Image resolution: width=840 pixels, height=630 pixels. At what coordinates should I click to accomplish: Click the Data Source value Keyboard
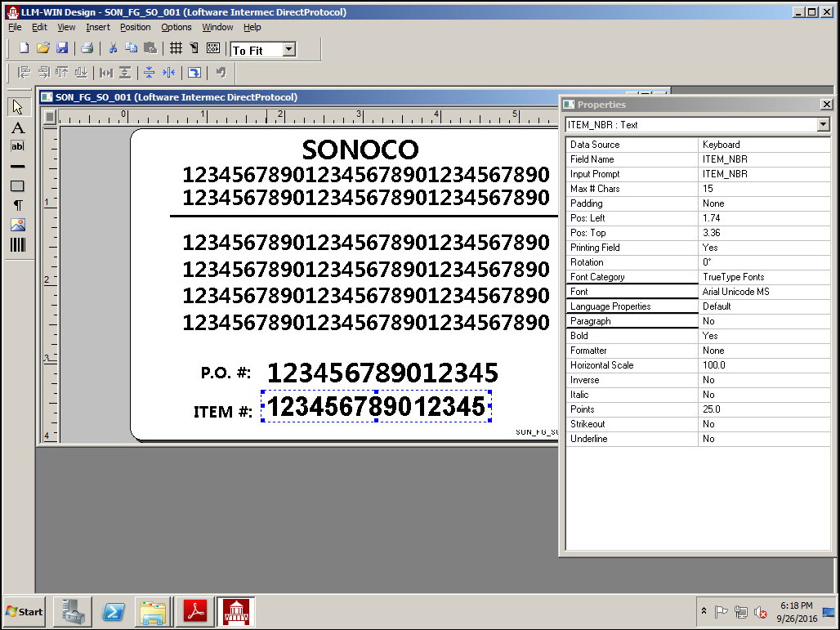click(764, 145)
